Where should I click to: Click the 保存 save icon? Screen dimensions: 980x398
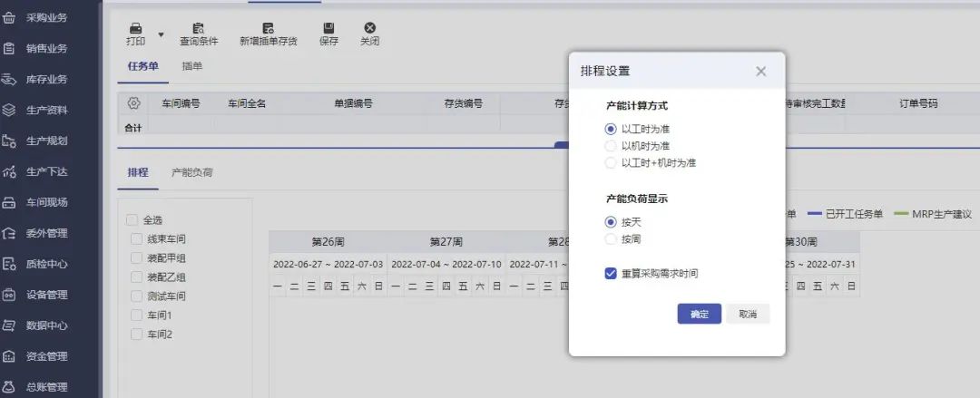328,29
